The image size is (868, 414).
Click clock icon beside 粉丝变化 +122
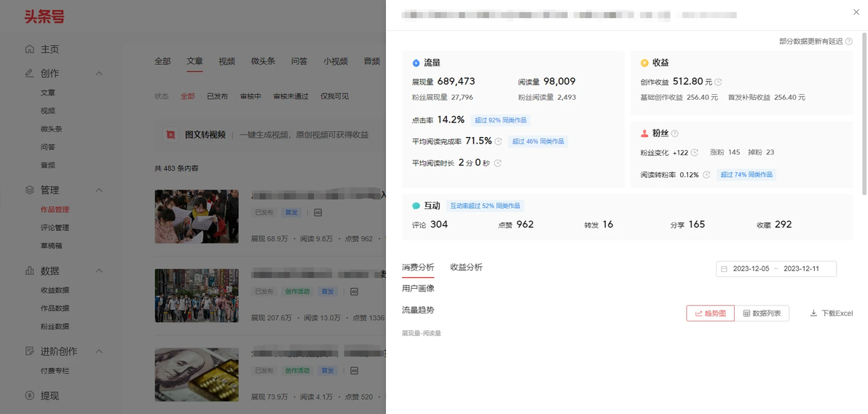[695, 153]
